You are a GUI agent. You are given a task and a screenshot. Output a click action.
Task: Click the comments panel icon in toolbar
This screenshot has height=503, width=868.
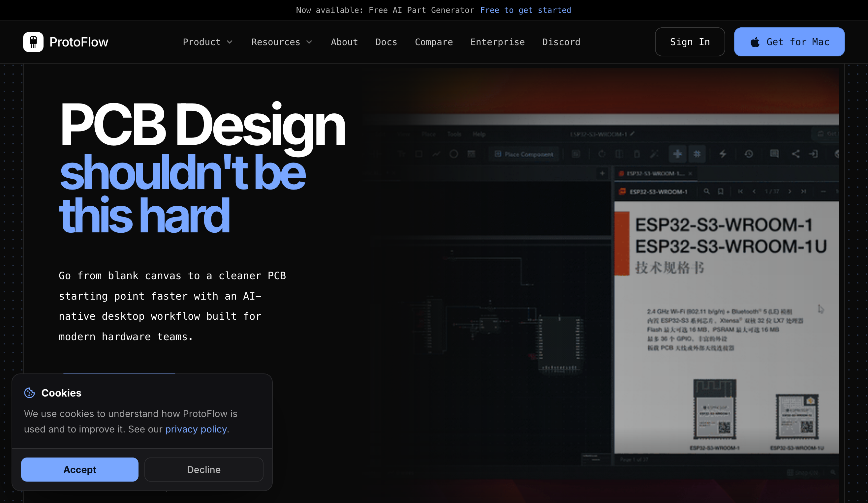(774, 154)
